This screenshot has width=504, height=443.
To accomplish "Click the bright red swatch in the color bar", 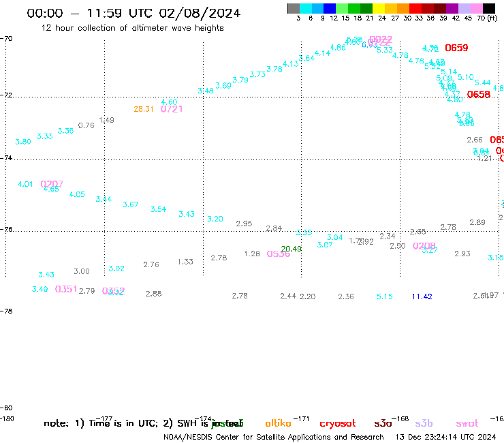I will pyautogui.click(x=415, y=8).
